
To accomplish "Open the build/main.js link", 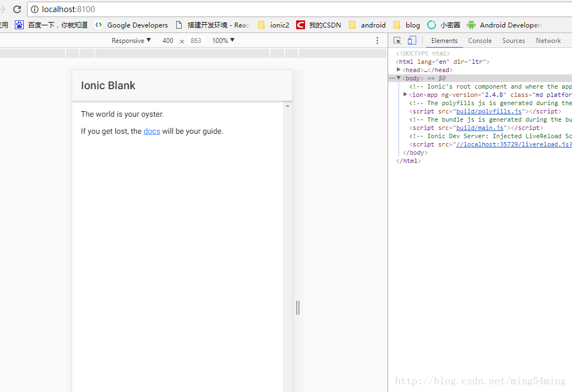I will (480, 128).
